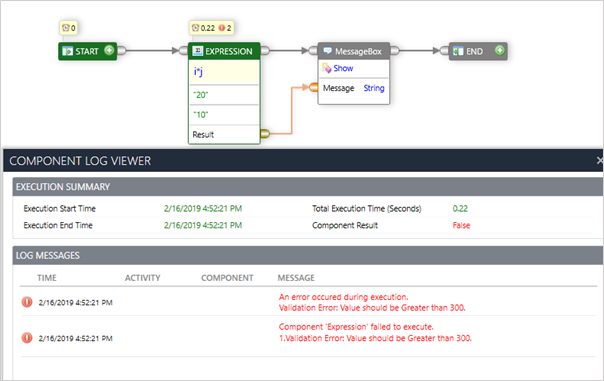The height and width of the screenshot is (381, 604).
Task: Click the Message label in MessageBox
Action: point(338,88)
